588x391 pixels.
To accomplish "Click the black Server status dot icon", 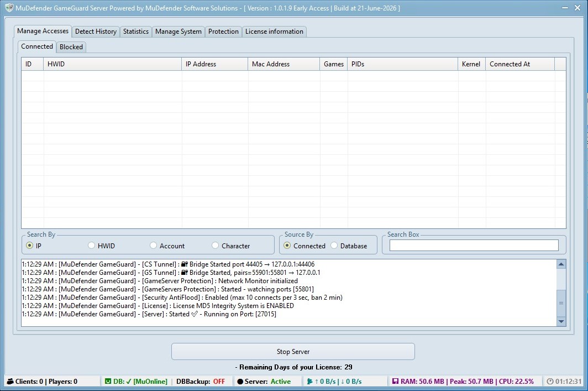I will click(240, 382).
